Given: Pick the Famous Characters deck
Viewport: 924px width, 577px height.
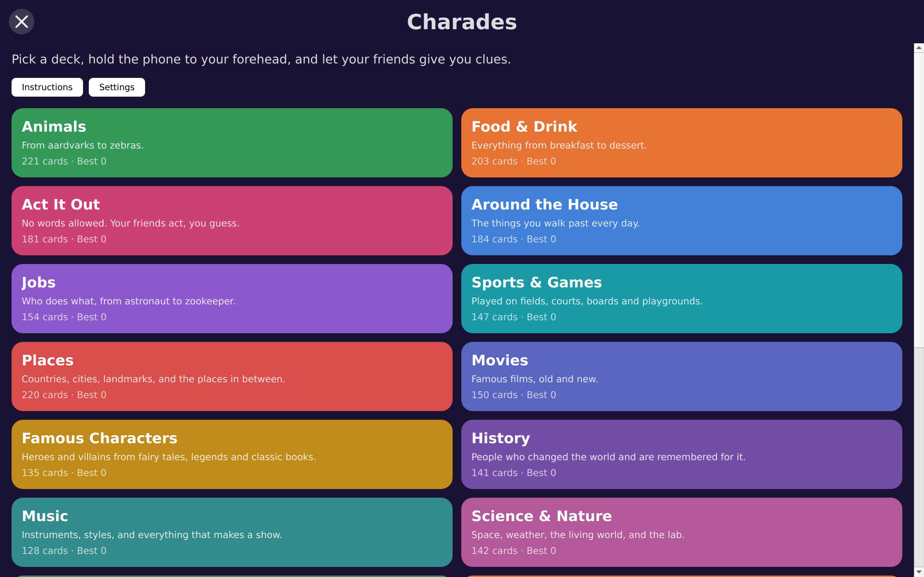Looking at the screenshot, I should click(232, 454).
